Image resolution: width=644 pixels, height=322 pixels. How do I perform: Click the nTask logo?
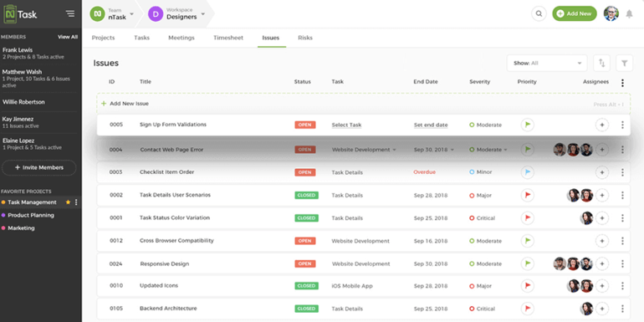[x=20, y=14]
